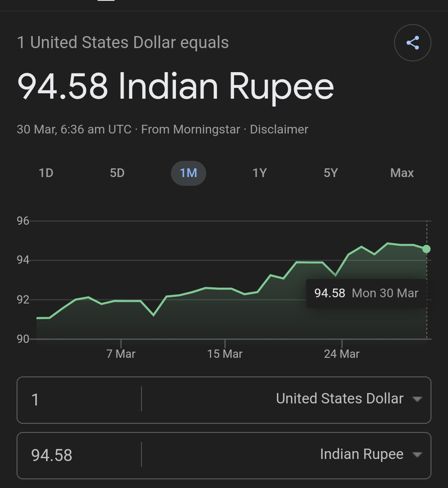This screenshot has height=488, width=448.
Task: Open the Disclaimer link
Action: [279, 129]
